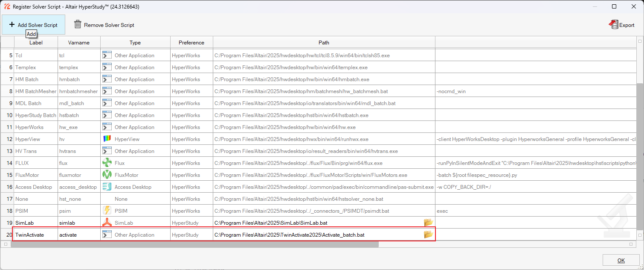Click the HyperWorks hw_exe type icon
The height and width of the screenshot is (270, 644).
pos(107,127)
